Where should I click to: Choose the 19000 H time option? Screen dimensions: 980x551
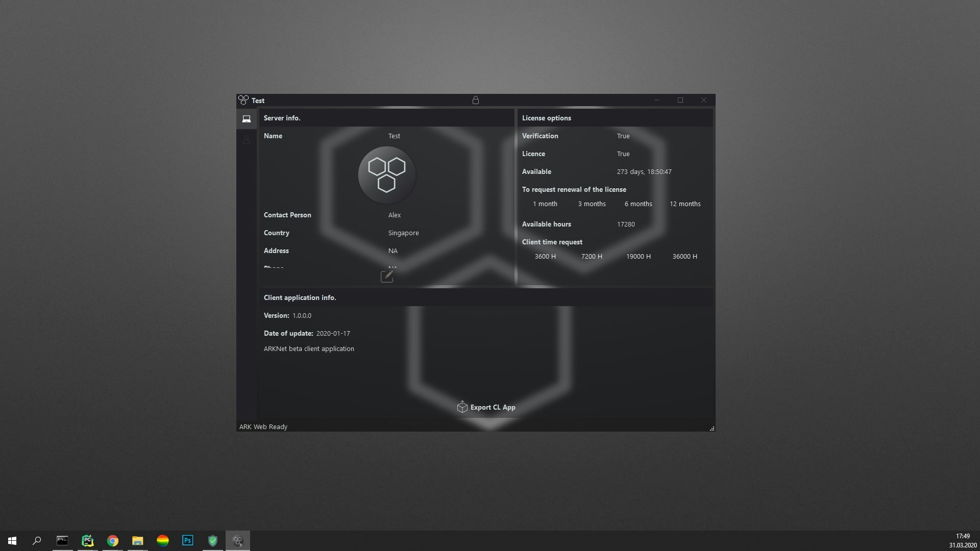click(x=639, y=256)
